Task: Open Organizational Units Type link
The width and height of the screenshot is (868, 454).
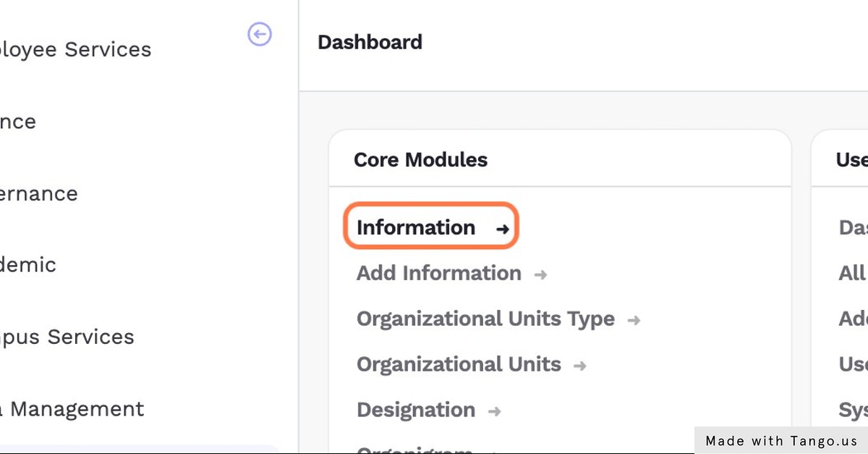Action: pyautogui.click(x=485, y=319)
